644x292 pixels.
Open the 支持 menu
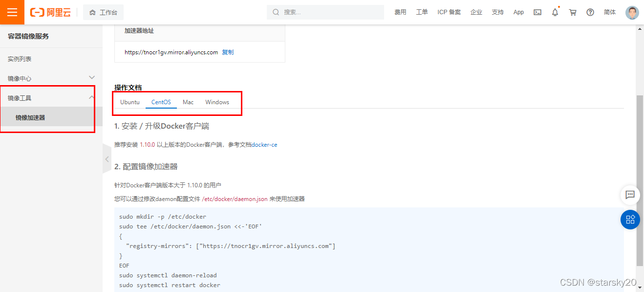[x=497, y=12]
